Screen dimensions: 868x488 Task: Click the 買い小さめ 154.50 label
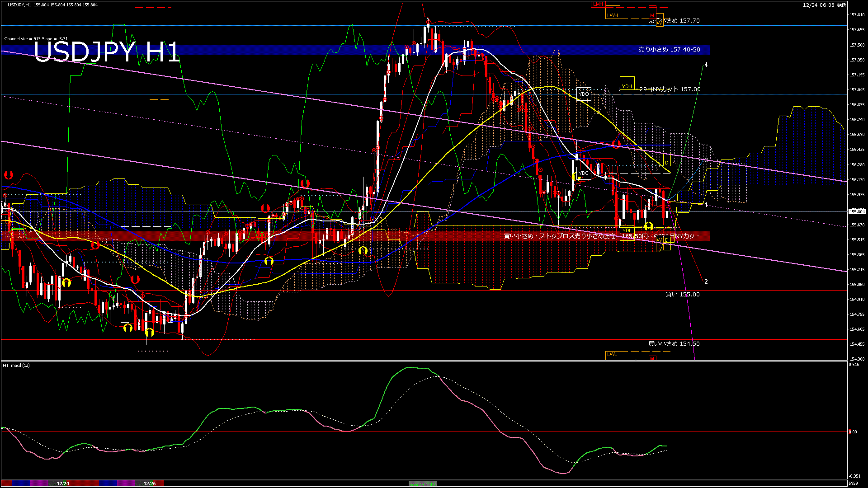[x=674, y=344]
